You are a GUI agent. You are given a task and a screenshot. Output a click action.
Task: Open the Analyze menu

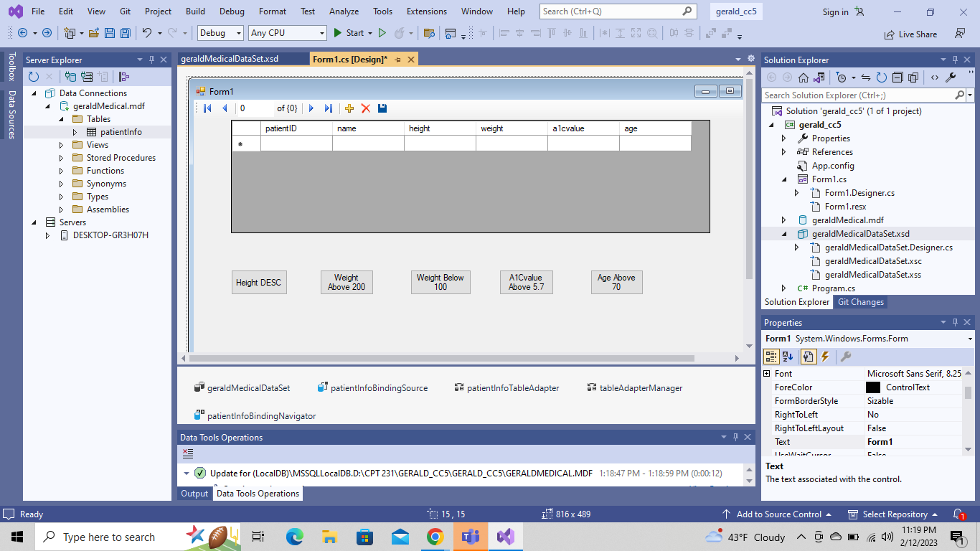[344, 11]
